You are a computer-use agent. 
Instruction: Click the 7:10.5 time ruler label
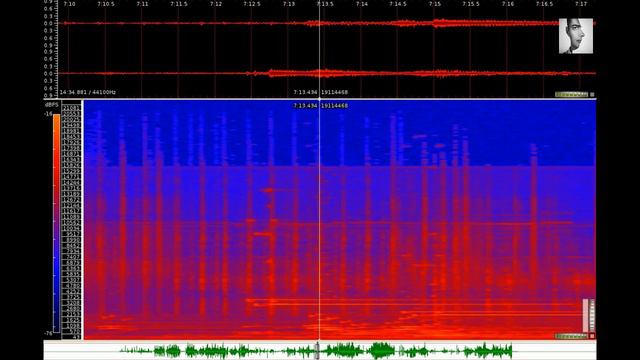106,4
